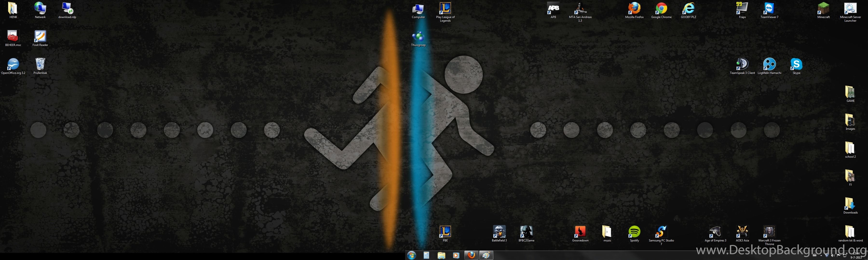Select the Google Chrome icon
The image size is (868, 260).
coord(661,10)
